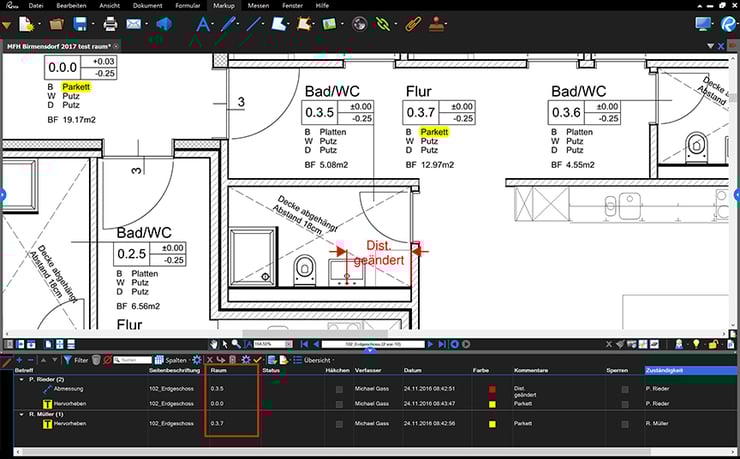Check the Sperren box for Abmessung row

click(625, 390)
